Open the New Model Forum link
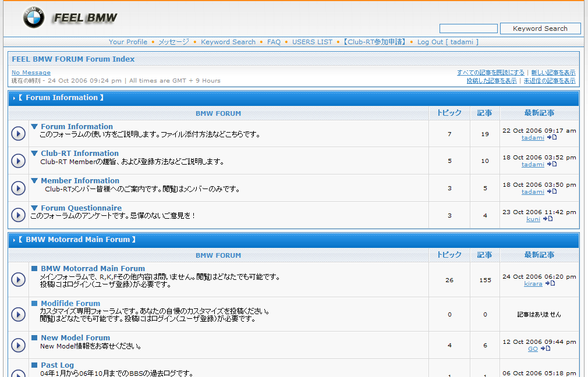Viewport: 588px width, 377px height. tap(75, 337)
